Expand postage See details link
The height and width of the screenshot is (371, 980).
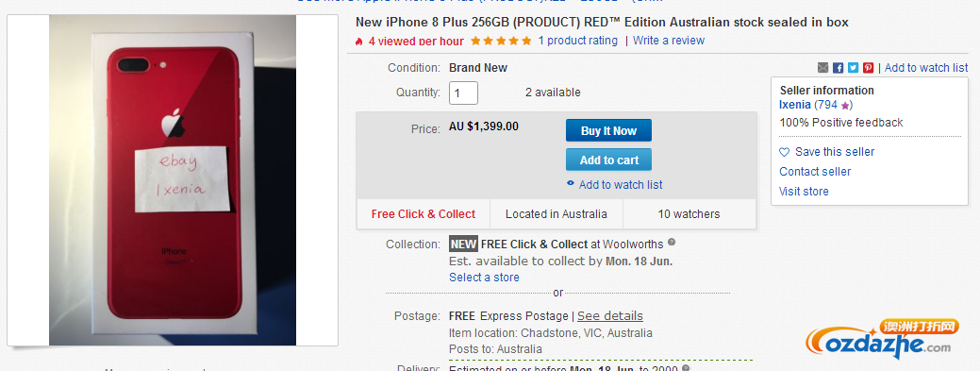pyautogui.click(x=610, y=316)
